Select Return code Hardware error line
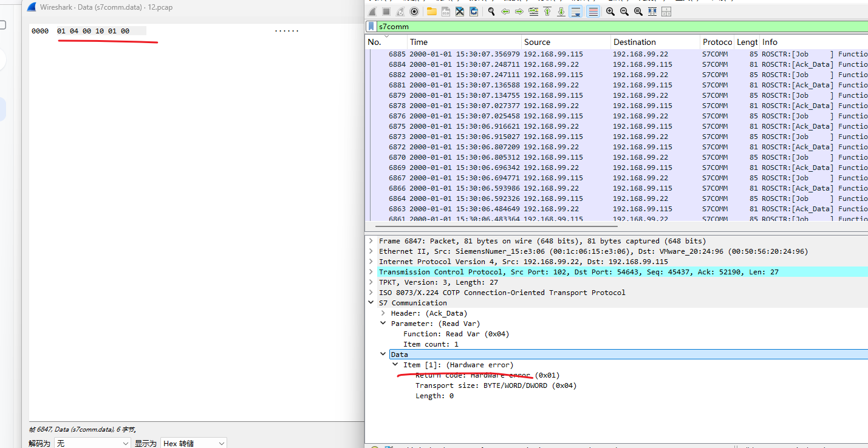The height and width of the screenshot is (448, 868). coord(488,375)
